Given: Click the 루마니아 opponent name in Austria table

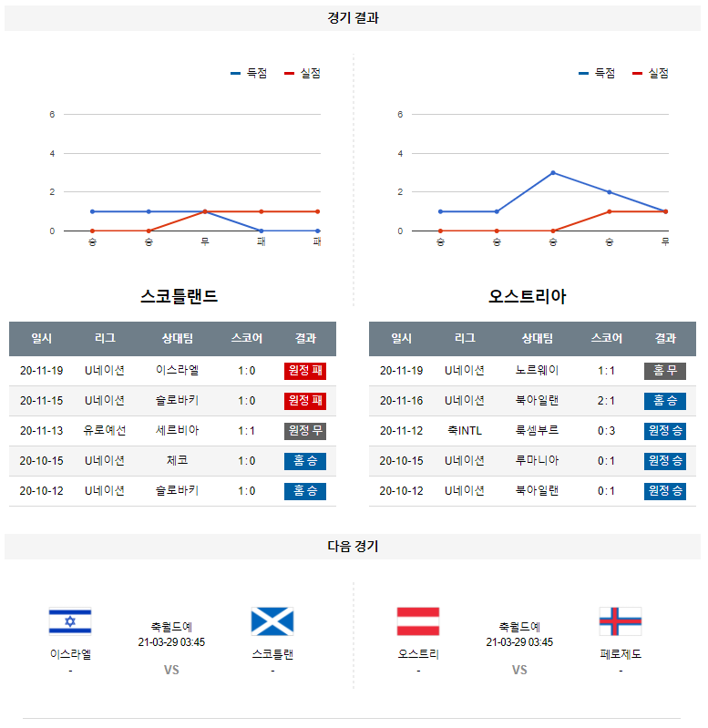Looking at the screenshot, I should [x=538, y=461].
